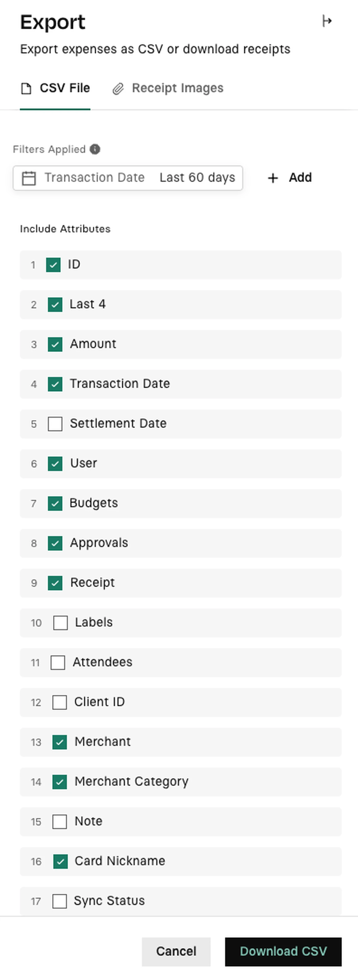Click the file icon on CSV File tab
The width and height of the screenshot is (358, 980).
(26, 89)
